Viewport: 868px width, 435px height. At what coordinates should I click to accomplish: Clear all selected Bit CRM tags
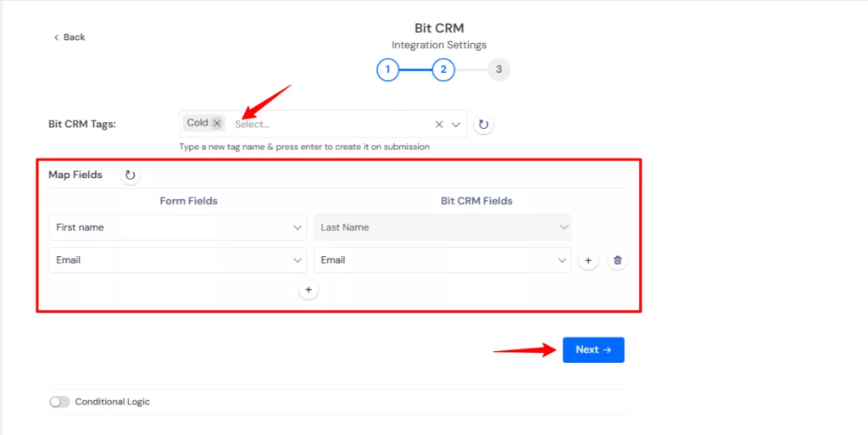click(x=439, y=125)
